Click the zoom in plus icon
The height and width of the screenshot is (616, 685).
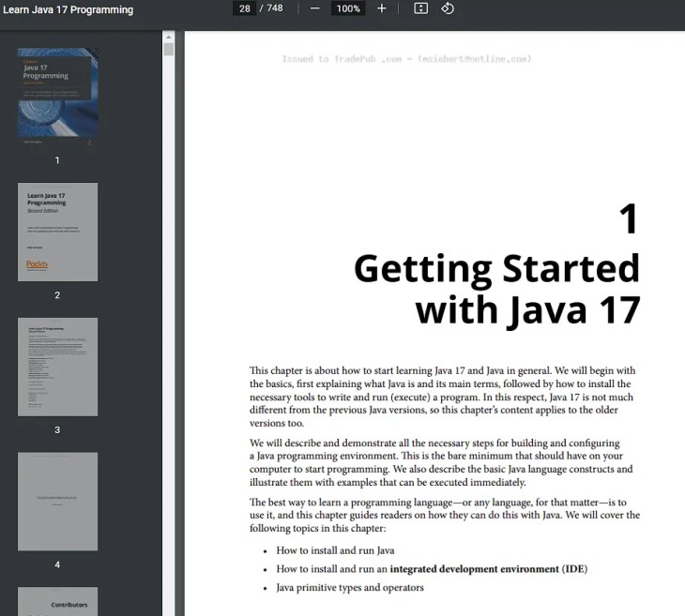381,8
